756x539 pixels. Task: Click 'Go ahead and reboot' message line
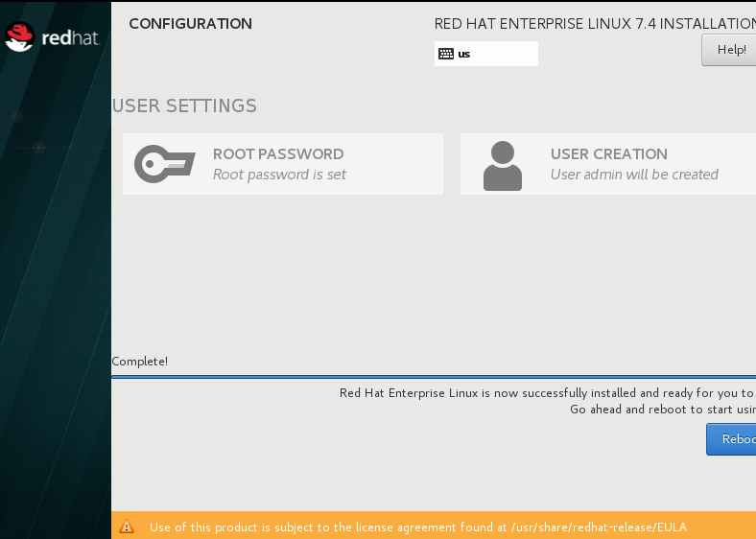(663, 410)
